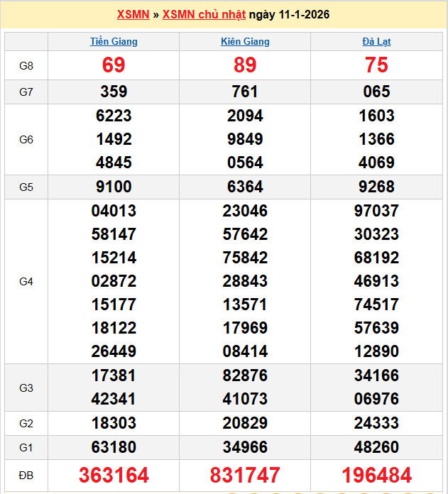Open the XSMN link in the header
Screen dimensions: 448x494
pyautogui.click(x=133, y=15)
